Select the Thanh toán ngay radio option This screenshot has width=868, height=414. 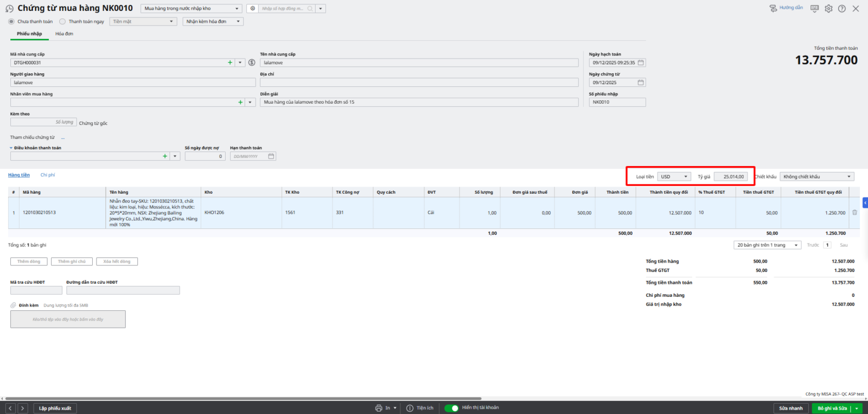click(x=62, y=22)
